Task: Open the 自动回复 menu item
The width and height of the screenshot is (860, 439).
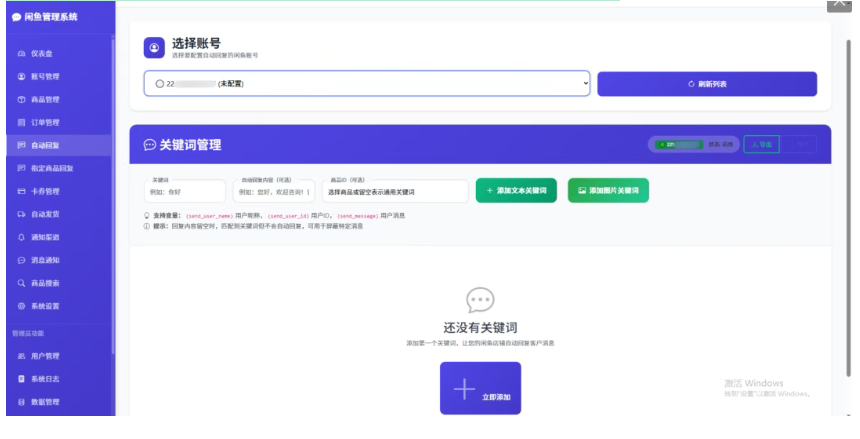Action: [x=59, y=145]
